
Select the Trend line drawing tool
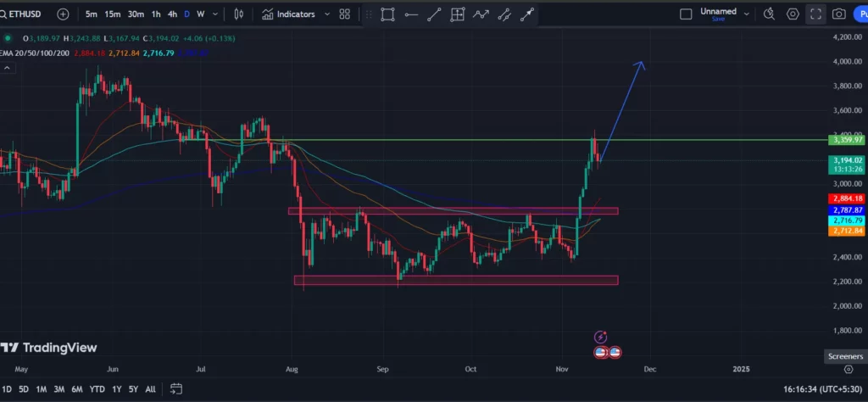tap(434, 14)
